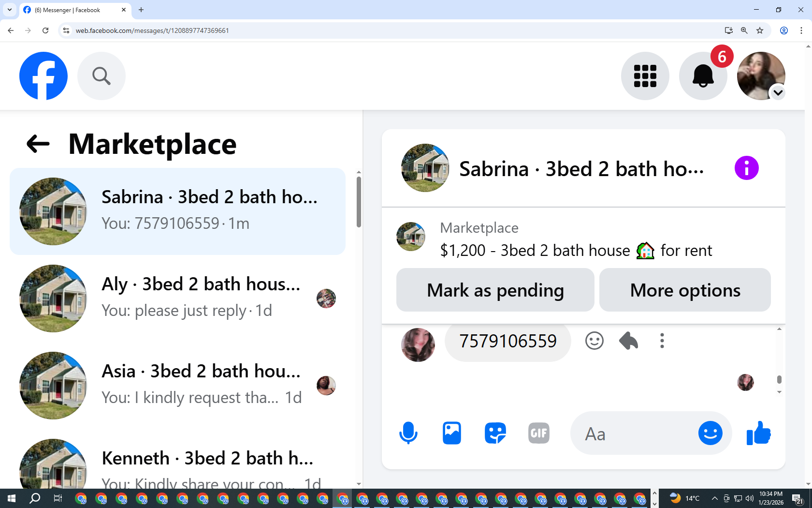Choose a sticker with the sticker icon
Viewport: 812px width, 508px height.
click(495, 433)
